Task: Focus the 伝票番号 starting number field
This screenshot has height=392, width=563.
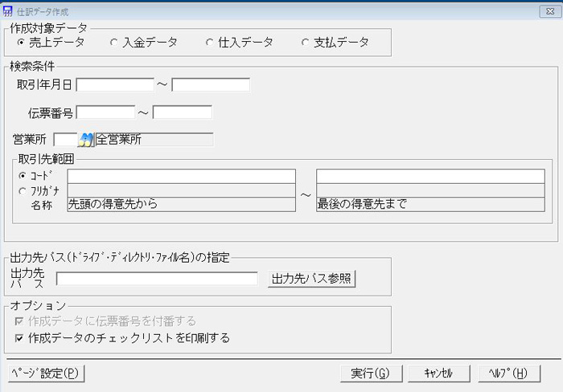Action: (105, 112)
